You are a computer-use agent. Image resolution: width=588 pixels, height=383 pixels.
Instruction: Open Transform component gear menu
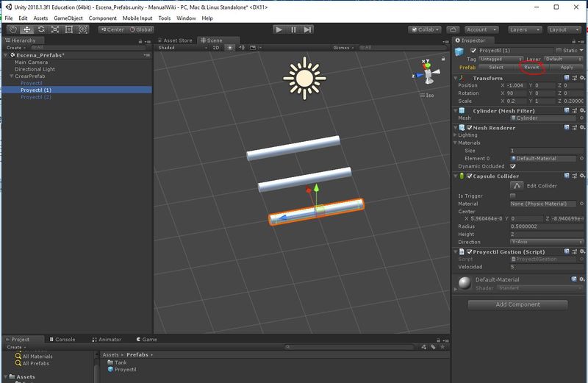click(x=582, y=78)
